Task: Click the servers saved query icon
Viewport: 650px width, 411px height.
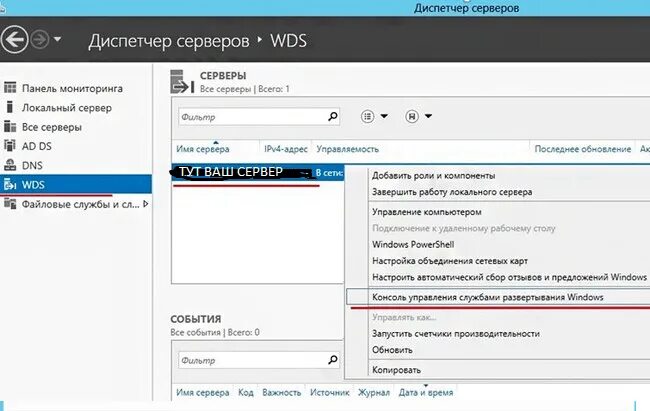Action: (x=412, y=117)
